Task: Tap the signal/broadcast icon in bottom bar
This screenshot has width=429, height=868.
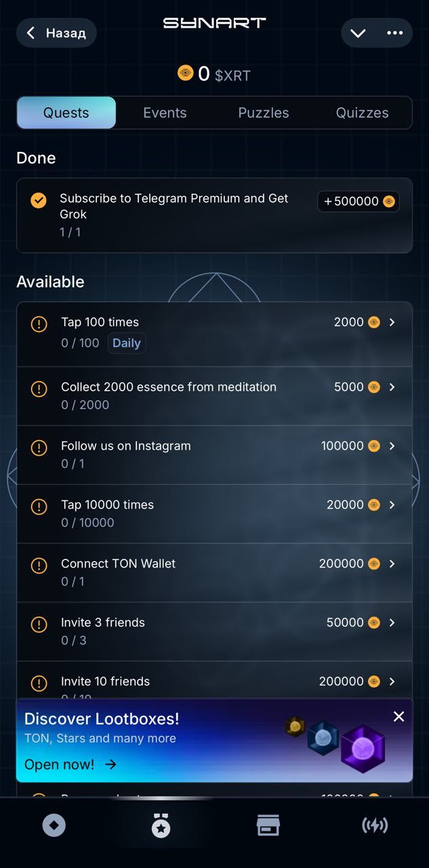Action: [375, 825]
